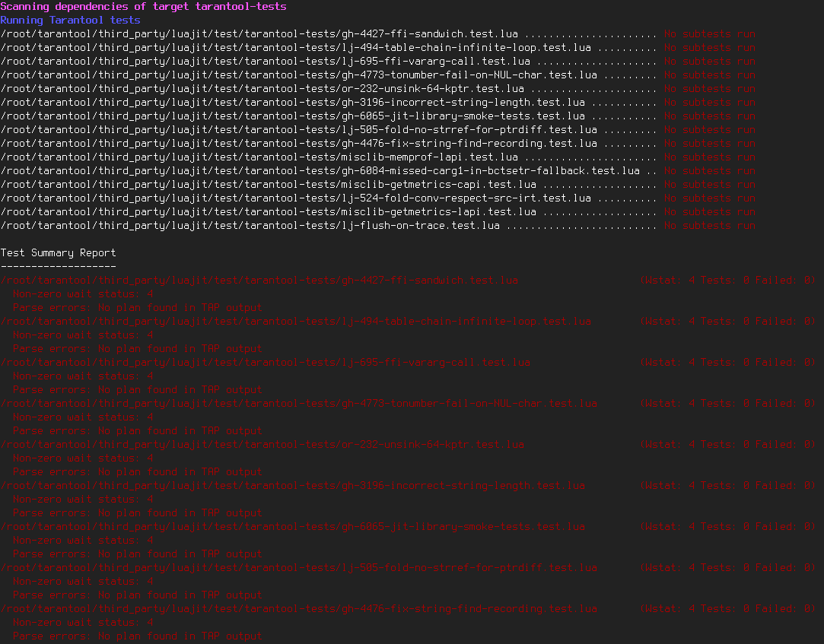Click the misclib-memprof-lapi.test.lua path
824x644 pixels.
(259, 157)
